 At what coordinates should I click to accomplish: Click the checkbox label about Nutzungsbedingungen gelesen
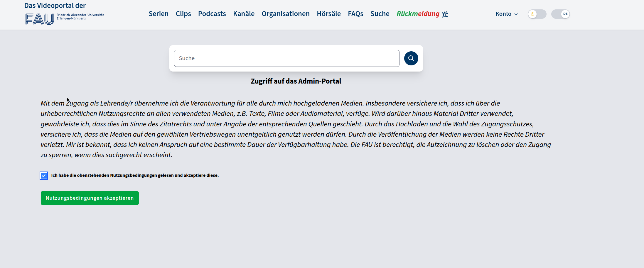pos(135,175)
